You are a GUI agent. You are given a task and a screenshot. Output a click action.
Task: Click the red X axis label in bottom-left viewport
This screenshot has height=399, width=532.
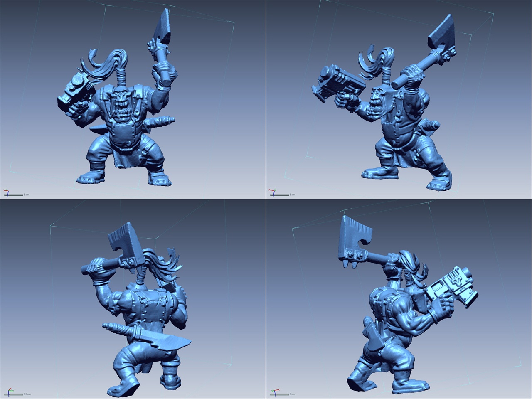[10, 388]
